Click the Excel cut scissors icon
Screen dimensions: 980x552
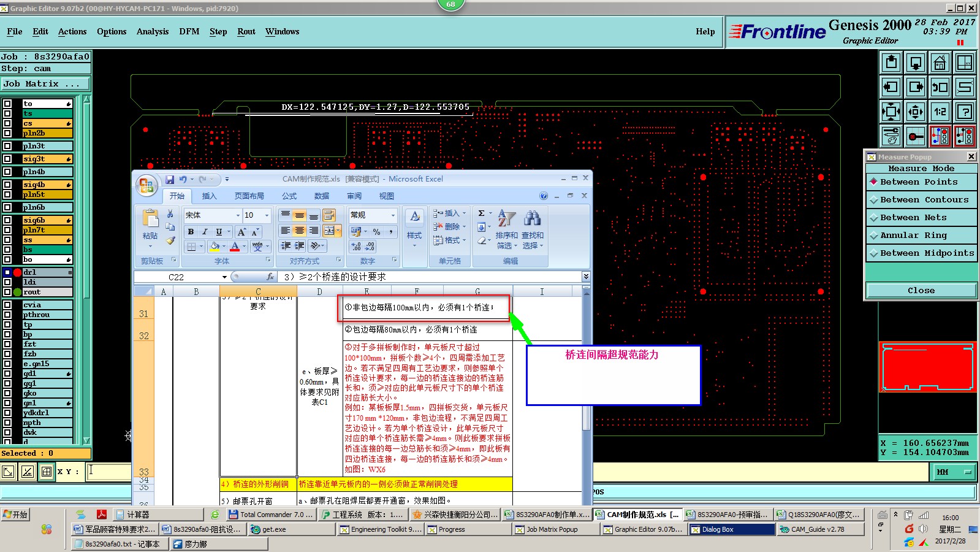170,213
